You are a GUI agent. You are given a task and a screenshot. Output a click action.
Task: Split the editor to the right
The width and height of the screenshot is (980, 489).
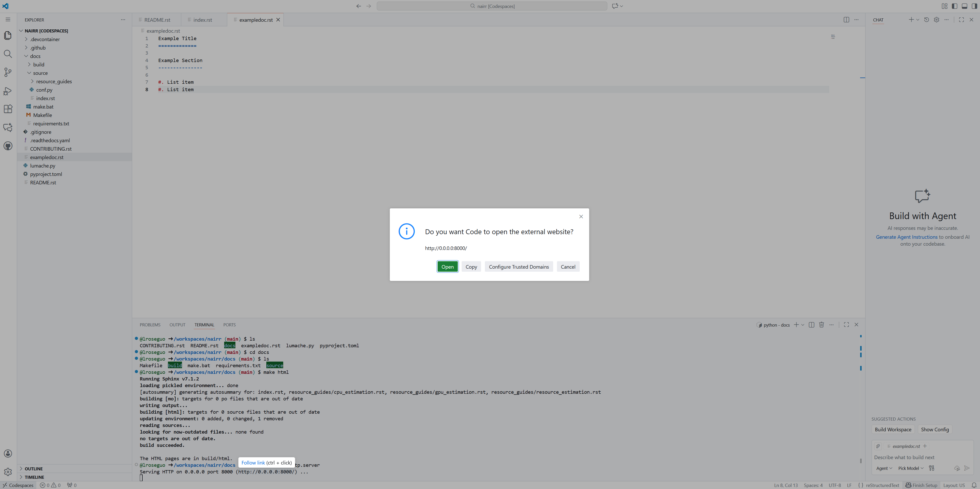[x=846, y=20]
